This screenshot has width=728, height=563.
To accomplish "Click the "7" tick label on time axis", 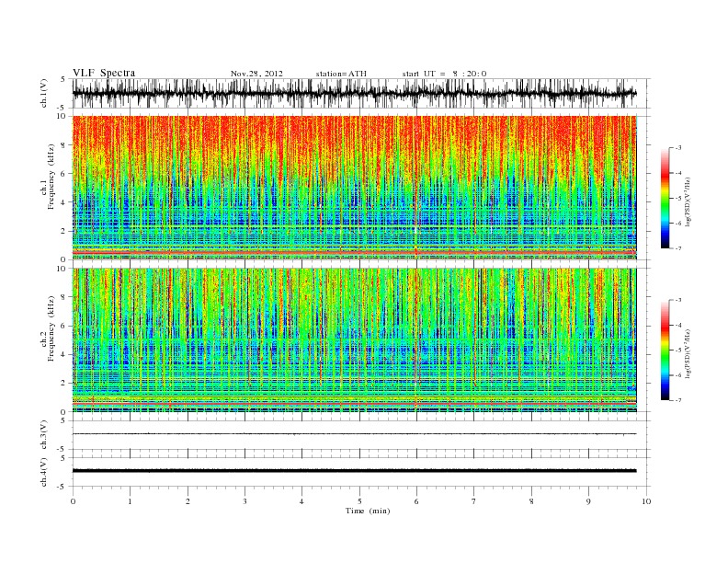I will [474, 501].
